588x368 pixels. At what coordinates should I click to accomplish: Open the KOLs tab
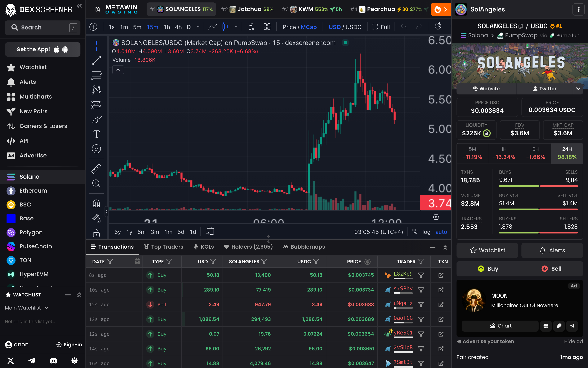(x=204, y=247)
